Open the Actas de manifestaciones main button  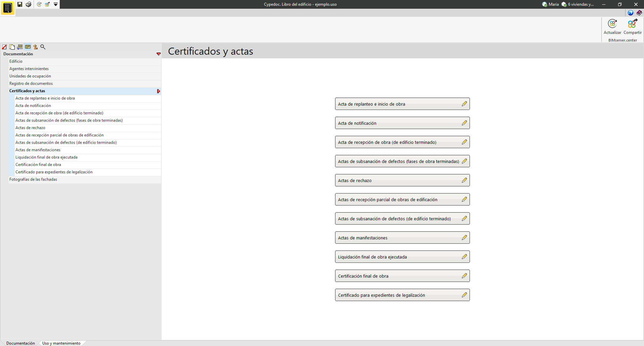click(402, 238)
